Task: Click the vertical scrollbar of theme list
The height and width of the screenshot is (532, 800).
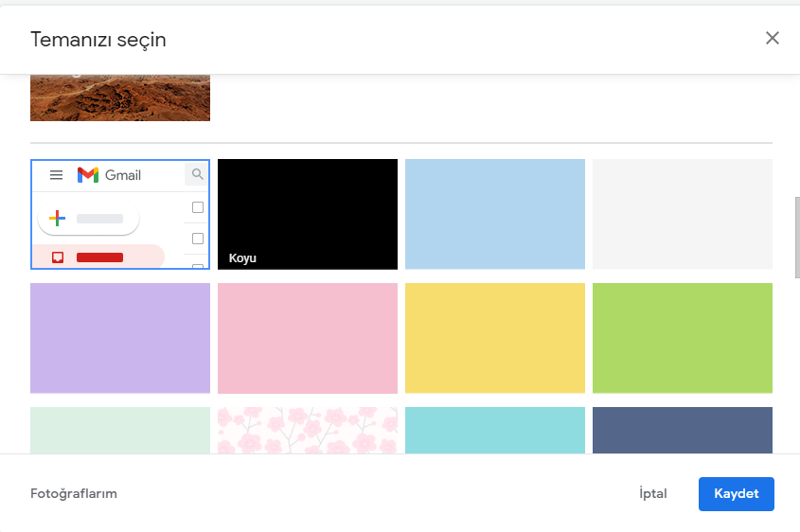Action: [x=796, y=237]
